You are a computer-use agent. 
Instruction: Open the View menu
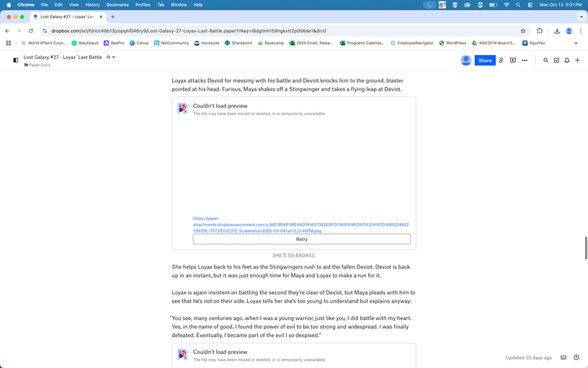[x=74, y=5]
